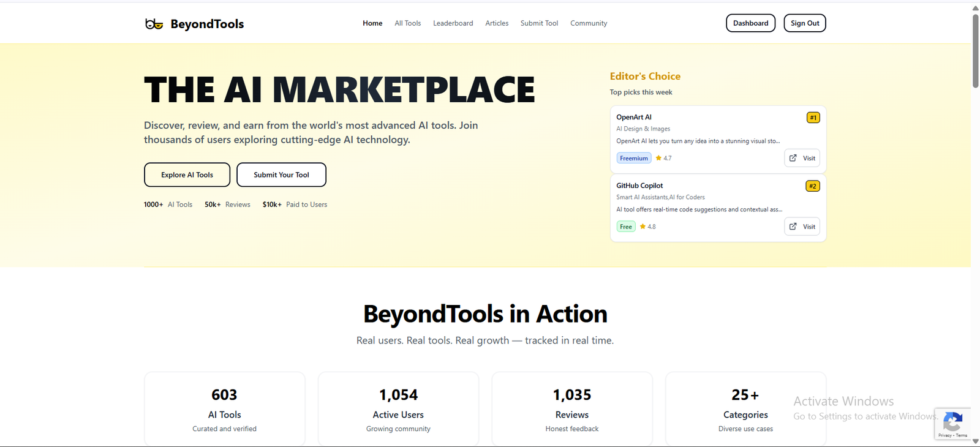Image resolution: width=980 pixels, height=447 pixels.
Task: Open the Dashboard
Action: pyautogui.click(x=750, y=23)
